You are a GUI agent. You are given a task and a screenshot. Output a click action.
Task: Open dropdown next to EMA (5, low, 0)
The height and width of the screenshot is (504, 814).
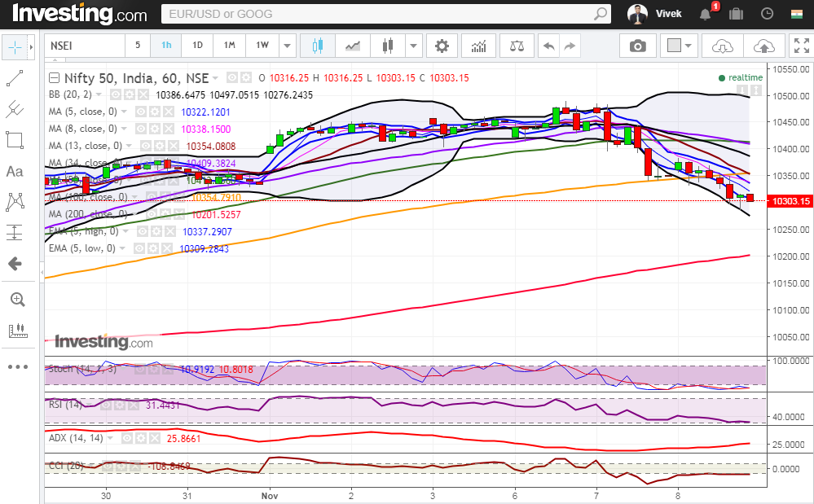pyautogui.click(x=122, y=248)
